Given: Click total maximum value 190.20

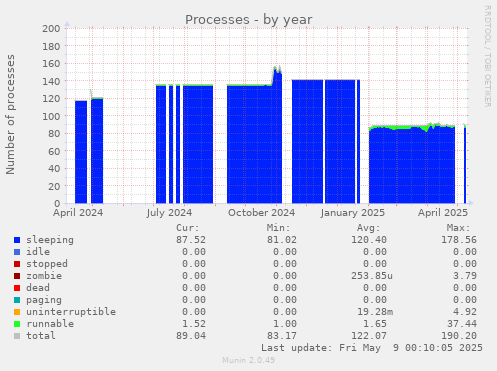Looking at the screenshot, I should click(459, 336).
